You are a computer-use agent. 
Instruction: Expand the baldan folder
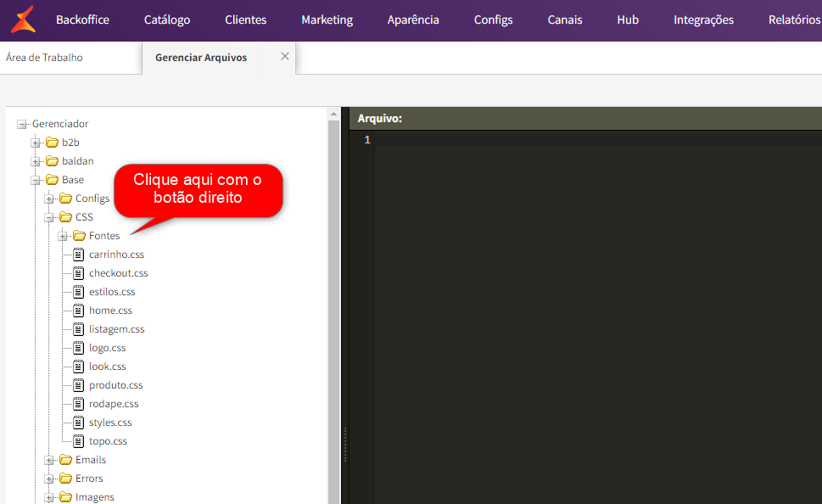tap(35, 161)
